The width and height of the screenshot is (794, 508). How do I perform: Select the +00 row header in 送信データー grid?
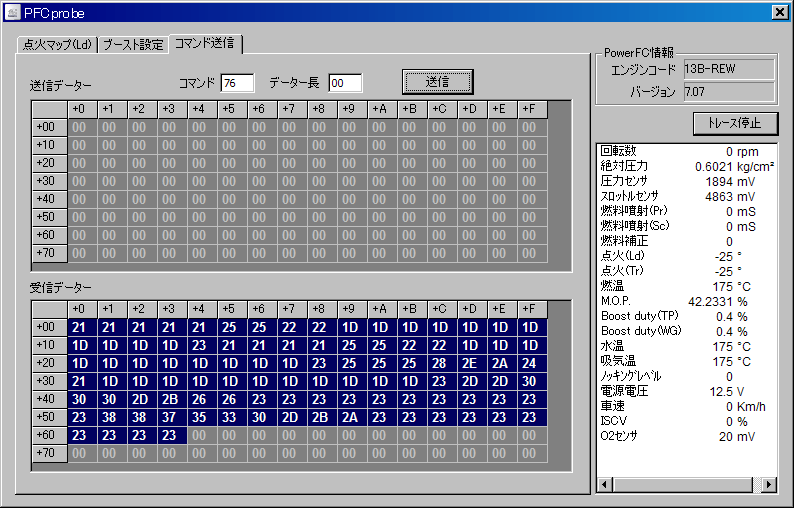48,127
